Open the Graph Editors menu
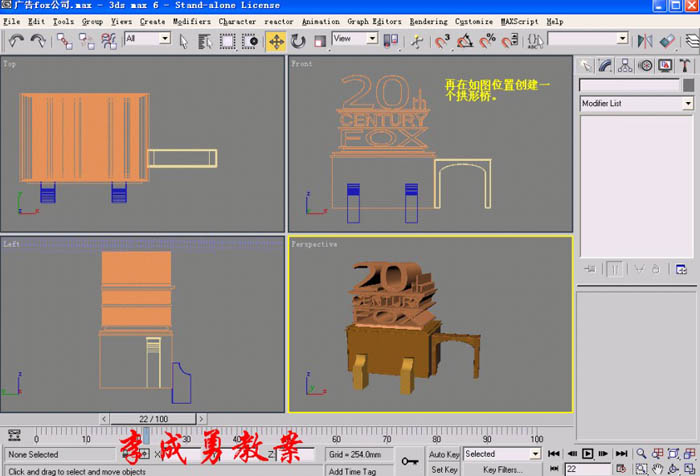The height and width of the screenshot is (476, 700). (374, 21)
